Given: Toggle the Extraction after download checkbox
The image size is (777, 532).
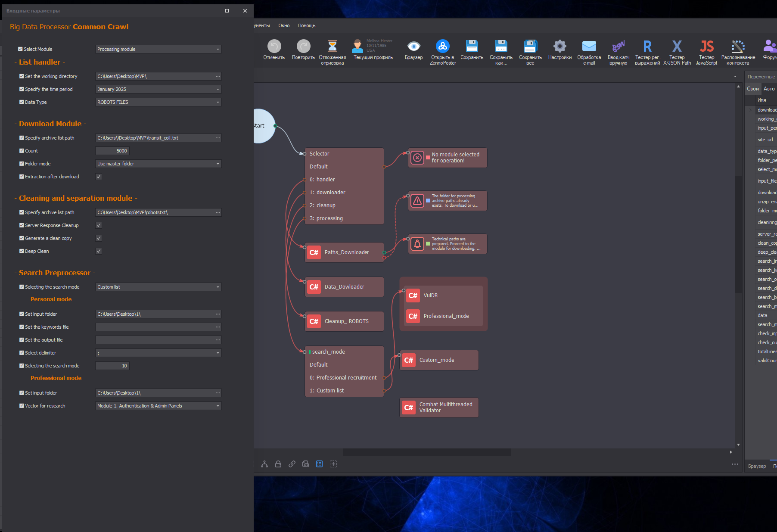Looking at the screenshot, I should coord(99,177).
